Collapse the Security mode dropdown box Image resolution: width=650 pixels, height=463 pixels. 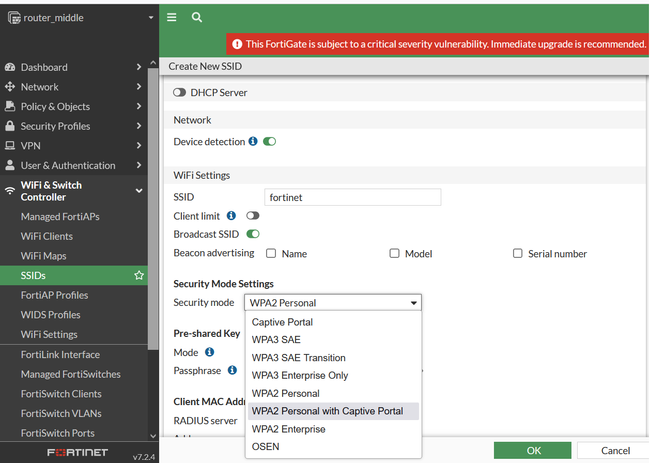(x=333, y=303)
